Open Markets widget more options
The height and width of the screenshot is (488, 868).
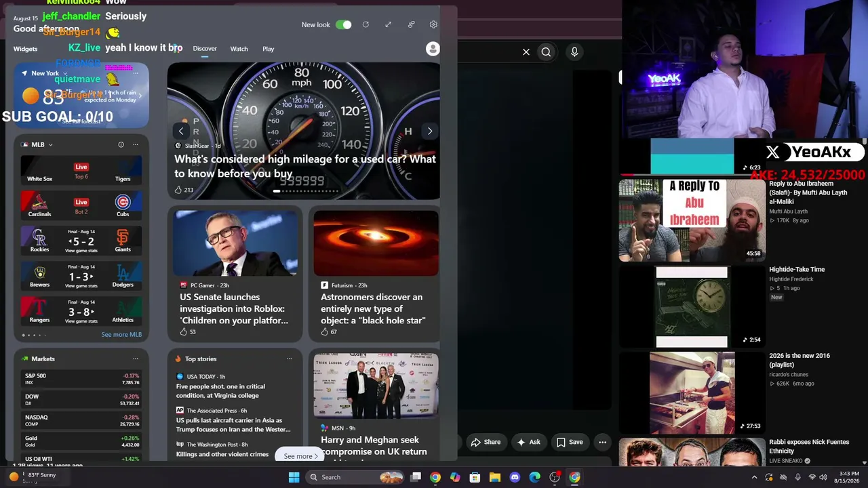(x=136, y=359)
